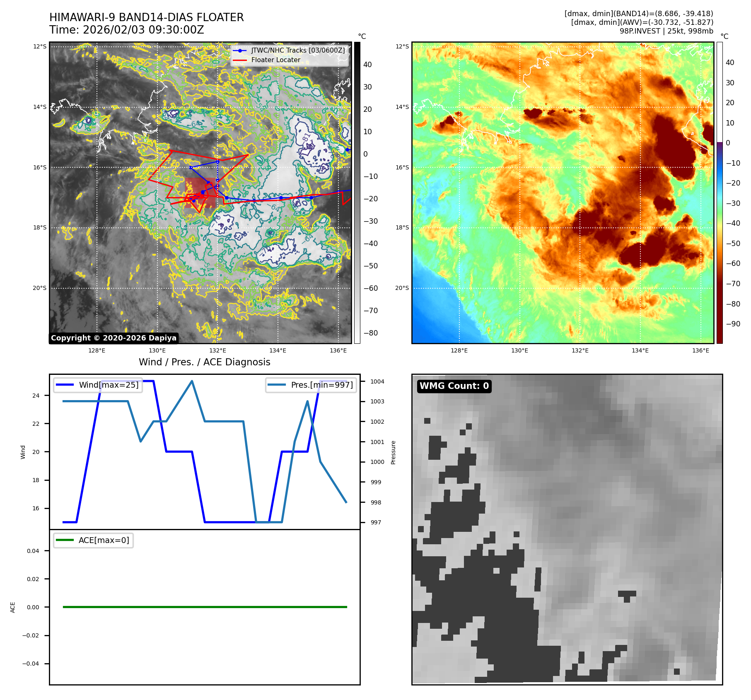Click the 132°E tick label under grayscale map
Image resolution: width=751 pixels, height=700 pixels.
coord(217,351)
